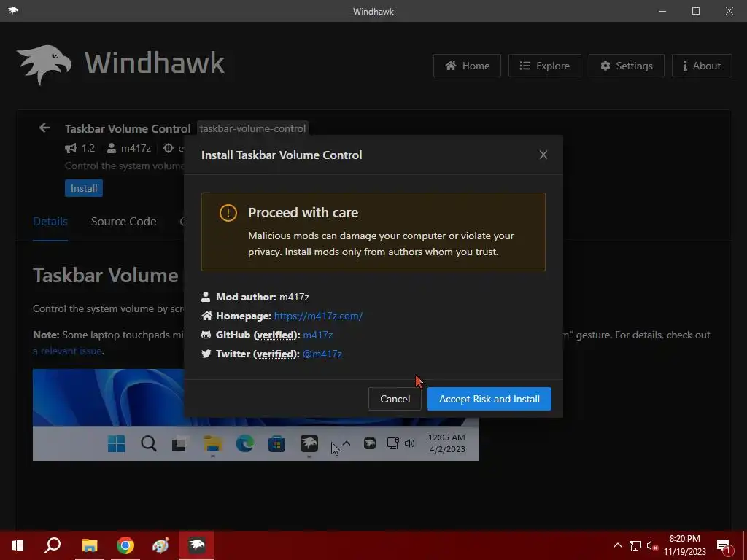The image size is (747, 560).
Task: Click the Windhawk taskbar icon
Action: 197,545
